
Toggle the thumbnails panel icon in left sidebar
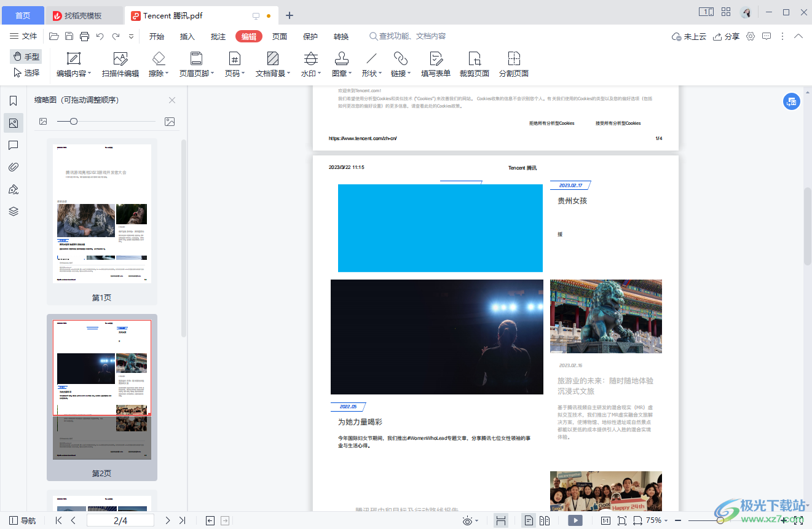point(14,123)
